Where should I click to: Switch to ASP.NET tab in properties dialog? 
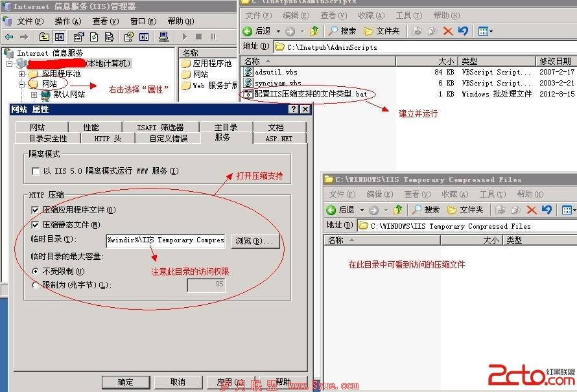[x=279, y=139]
